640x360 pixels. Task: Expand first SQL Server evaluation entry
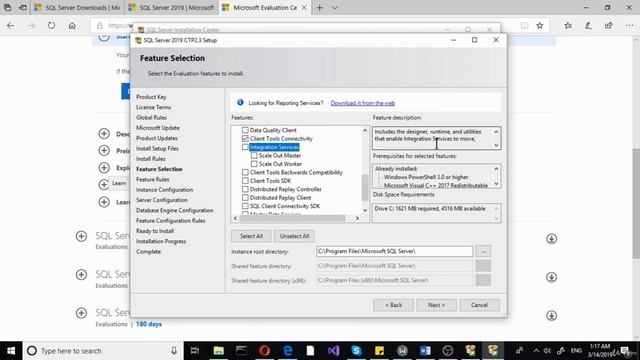(x=81, y=236)
